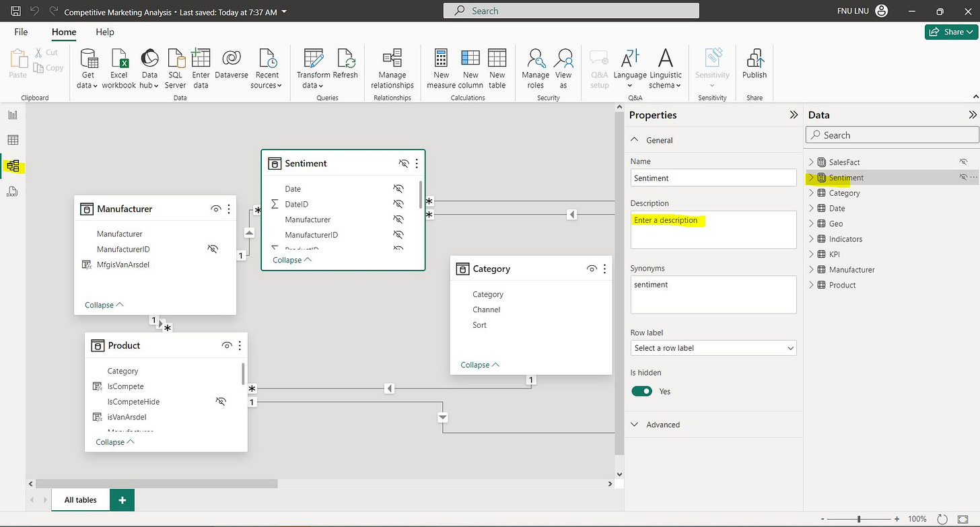Click the zoom slider handle
Screen dimensions: 980x527
tap(859, 519)
